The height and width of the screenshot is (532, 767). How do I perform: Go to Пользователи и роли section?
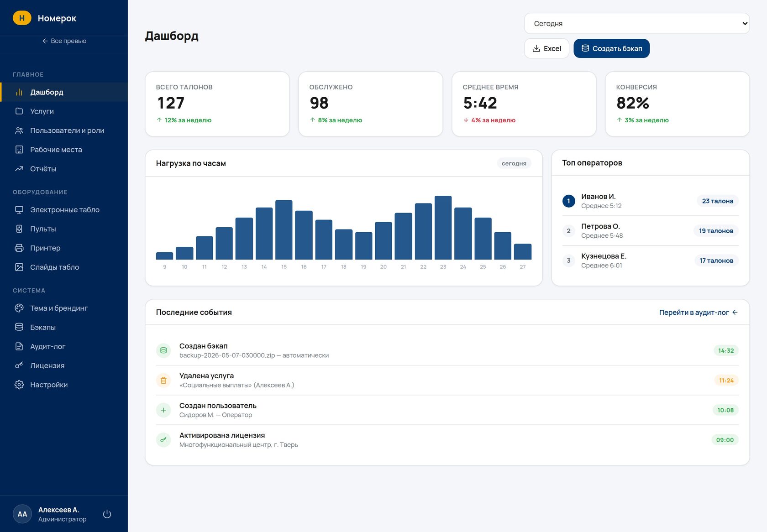coord(64,130)
